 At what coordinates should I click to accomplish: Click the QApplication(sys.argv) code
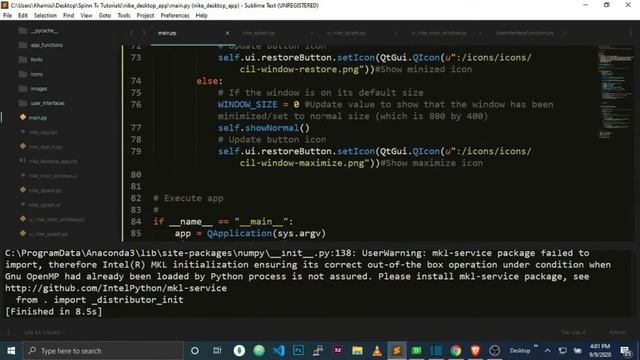pyautogui.click(x=266, y=233)
